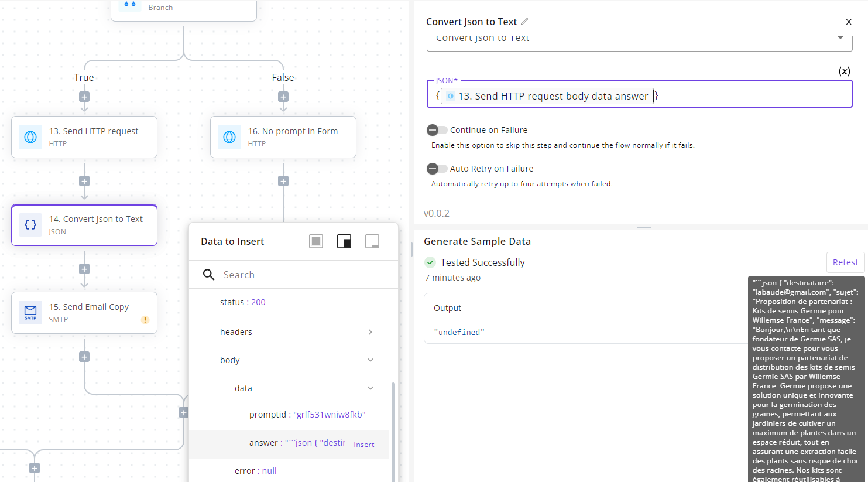Image resolution: width=868 pixels, height=482 pixels.
Task: Click the v0.0.2 version text
Action: click(x=437, y=213)
